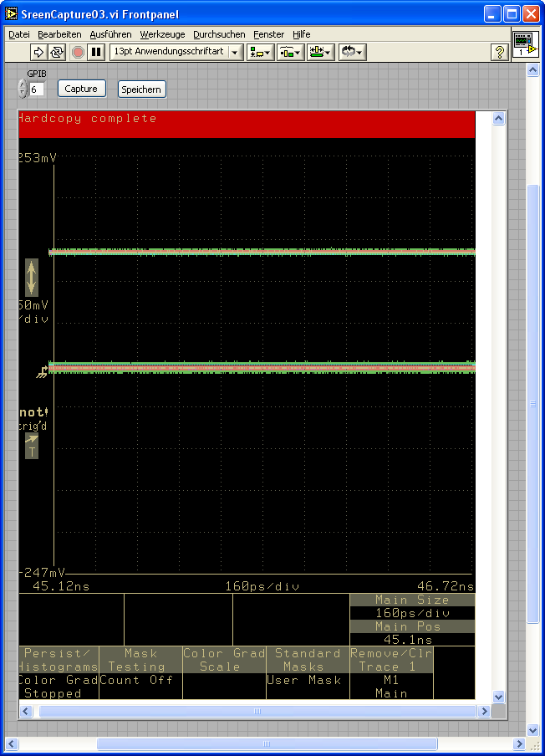
Task: Click the window horizontal scrollbar thumb
Action: pos(267,744)
